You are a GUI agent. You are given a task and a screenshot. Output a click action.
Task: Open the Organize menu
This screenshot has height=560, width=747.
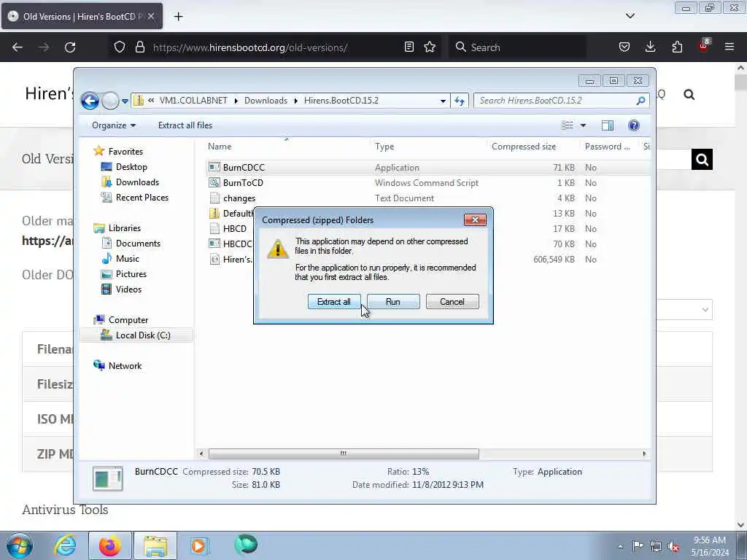[114, 125]
